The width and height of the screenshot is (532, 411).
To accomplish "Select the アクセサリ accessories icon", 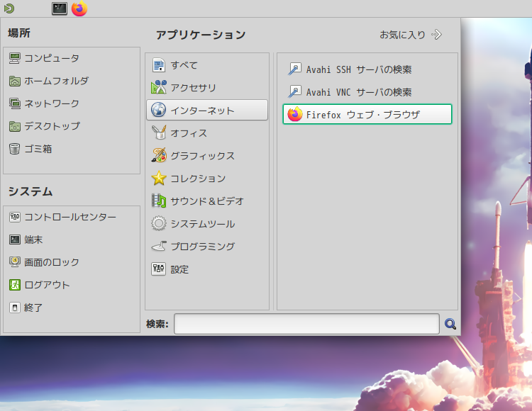I will tap(158, 87).
